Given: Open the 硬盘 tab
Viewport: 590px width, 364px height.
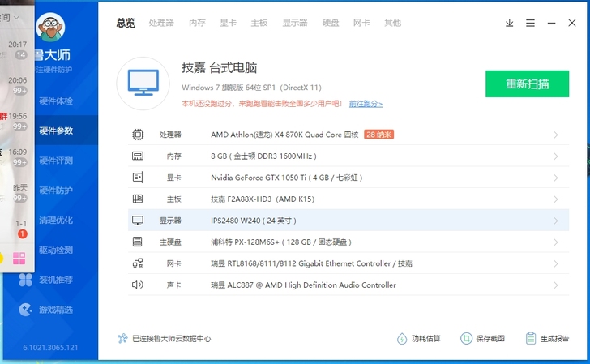Looking at the screenshot, I should click(x=331, y=23).
